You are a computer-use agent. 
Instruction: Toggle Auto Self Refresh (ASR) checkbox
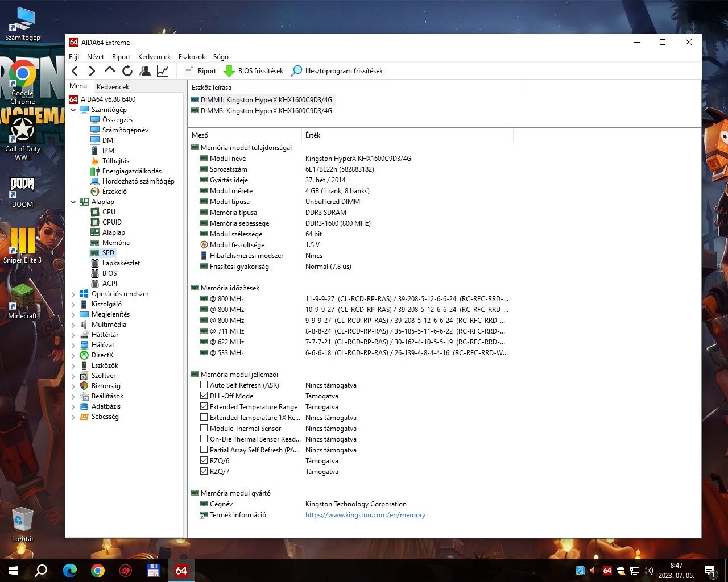[204, 385]
